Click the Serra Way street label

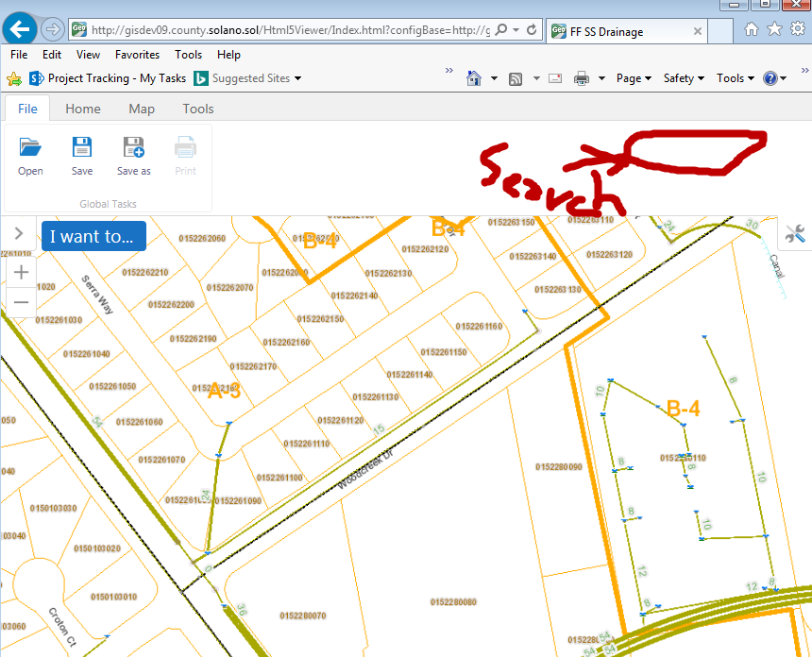pos(97,295)
